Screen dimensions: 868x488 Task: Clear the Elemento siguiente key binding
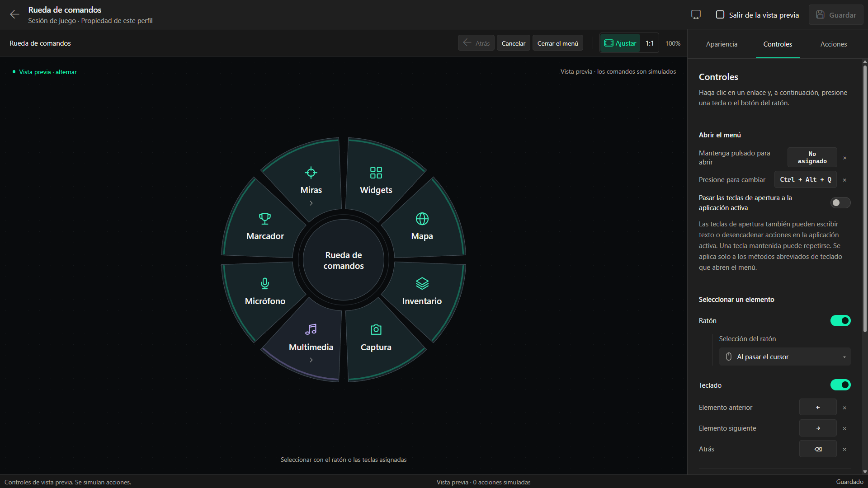coord(844,428)
